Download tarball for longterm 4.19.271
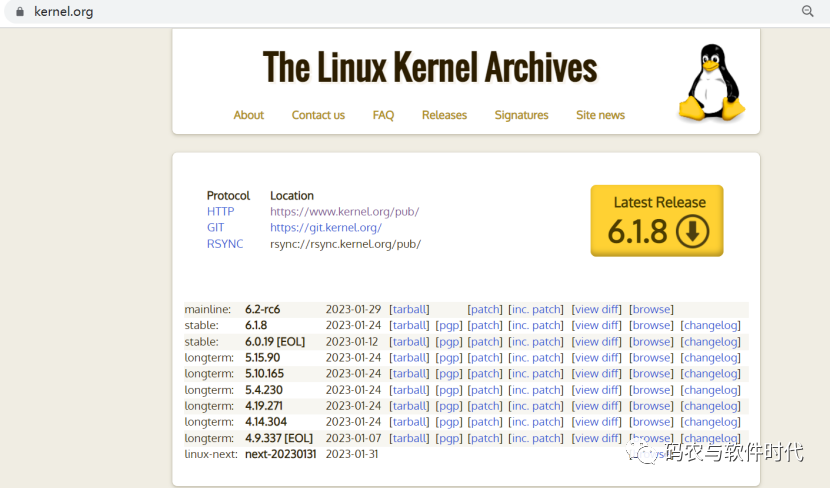The image size is (830, 488). (409, 405)
